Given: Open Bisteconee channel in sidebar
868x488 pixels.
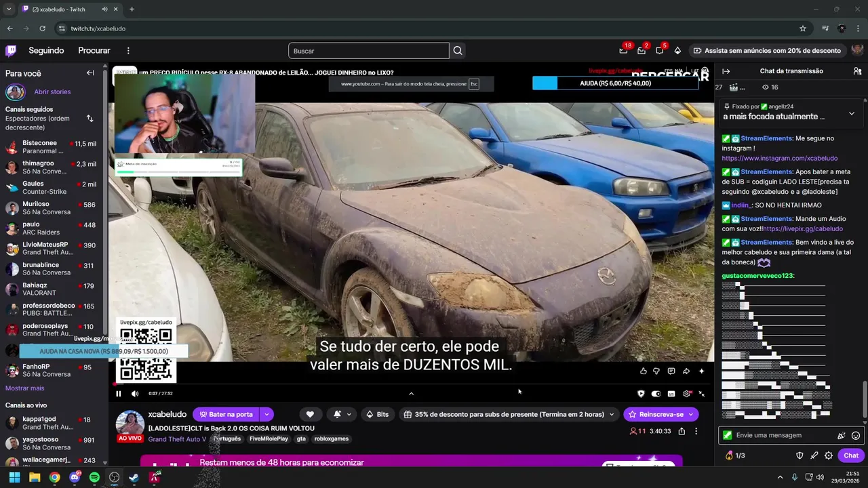Looking at the screenshot, I should [x=52, y=147].
